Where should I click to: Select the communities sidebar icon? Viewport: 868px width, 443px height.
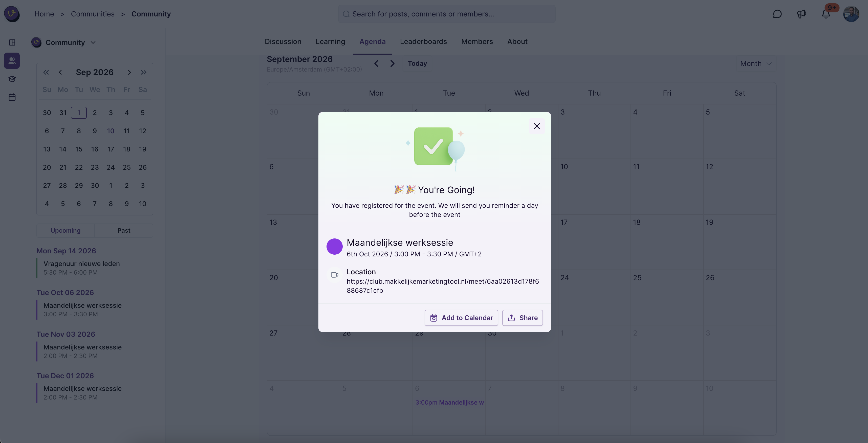[12, 61]
